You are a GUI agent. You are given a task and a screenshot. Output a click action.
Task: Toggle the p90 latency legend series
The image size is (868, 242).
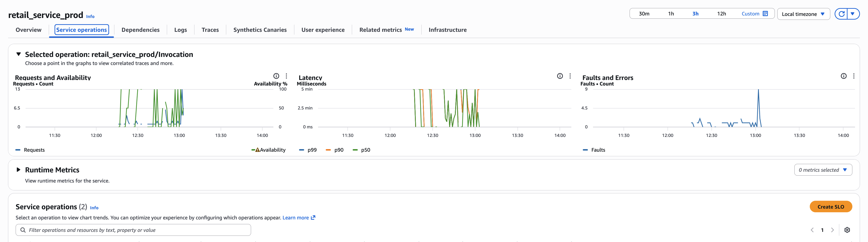tap(335, 150)
